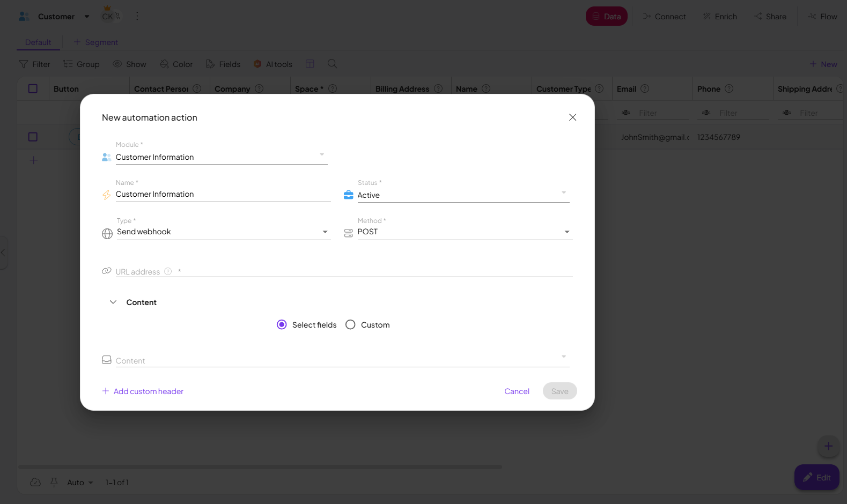Click the table layout icon in toolbar

point(310,64)
